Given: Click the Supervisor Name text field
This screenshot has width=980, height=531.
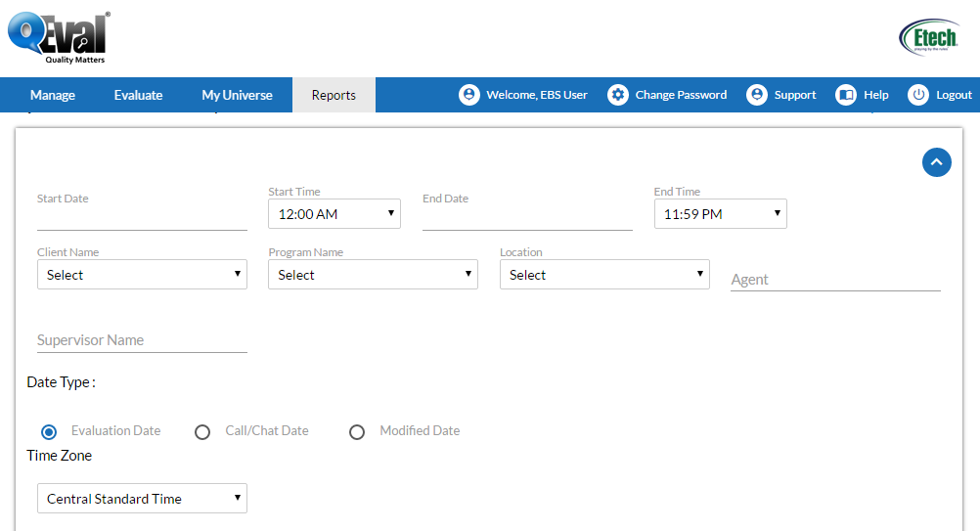Looking at the screenshot, I should tap(142, 340).
